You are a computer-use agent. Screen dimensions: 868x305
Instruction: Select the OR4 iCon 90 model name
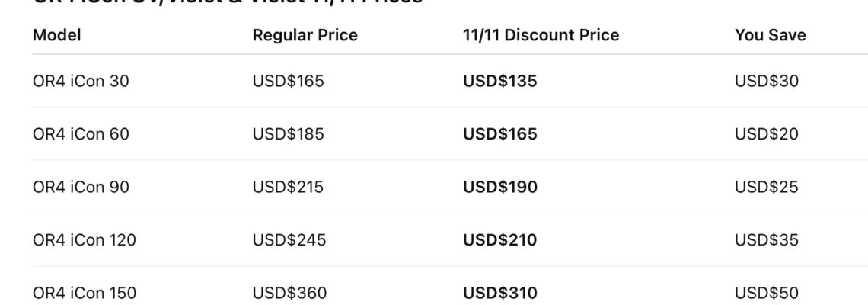pos(81,187)
